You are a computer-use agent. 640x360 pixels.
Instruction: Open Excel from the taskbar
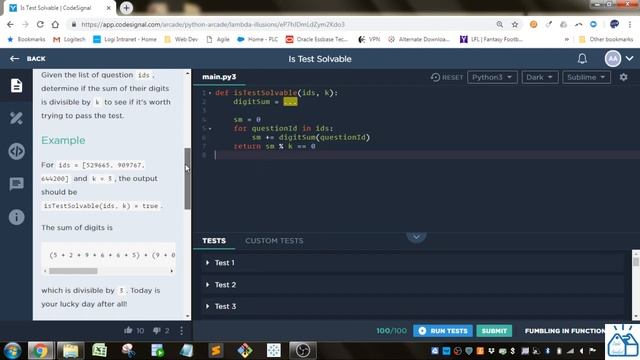(99, 351)
